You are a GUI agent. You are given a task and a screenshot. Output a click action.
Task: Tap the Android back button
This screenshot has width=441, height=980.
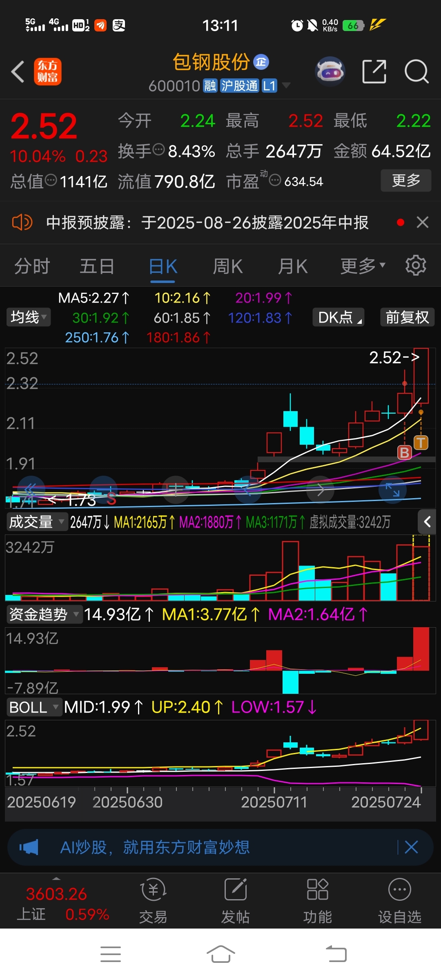click(336, 954)
